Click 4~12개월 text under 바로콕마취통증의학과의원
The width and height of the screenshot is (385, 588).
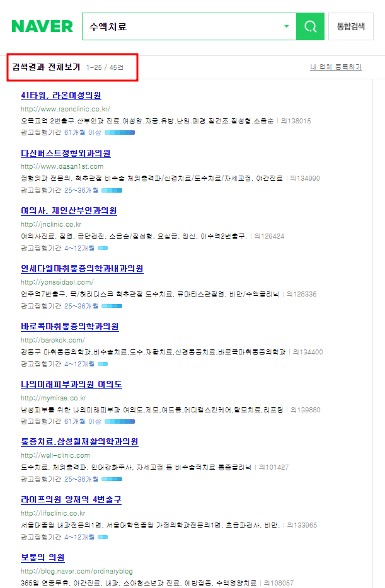coord(79,364)
